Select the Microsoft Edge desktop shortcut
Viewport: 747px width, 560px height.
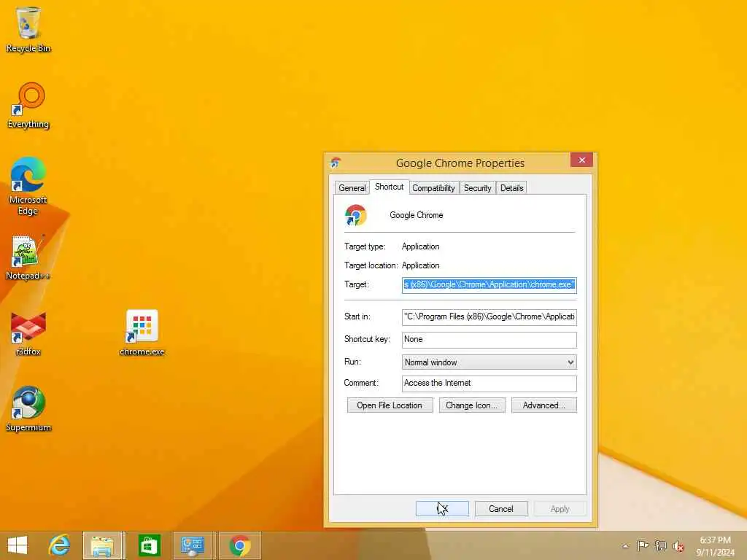coord(28,186)
